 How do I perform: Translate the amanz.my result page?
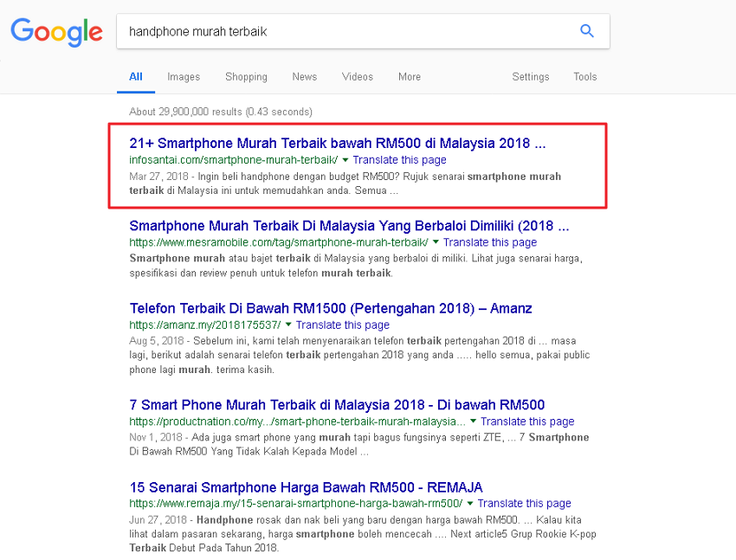(343, 325)
